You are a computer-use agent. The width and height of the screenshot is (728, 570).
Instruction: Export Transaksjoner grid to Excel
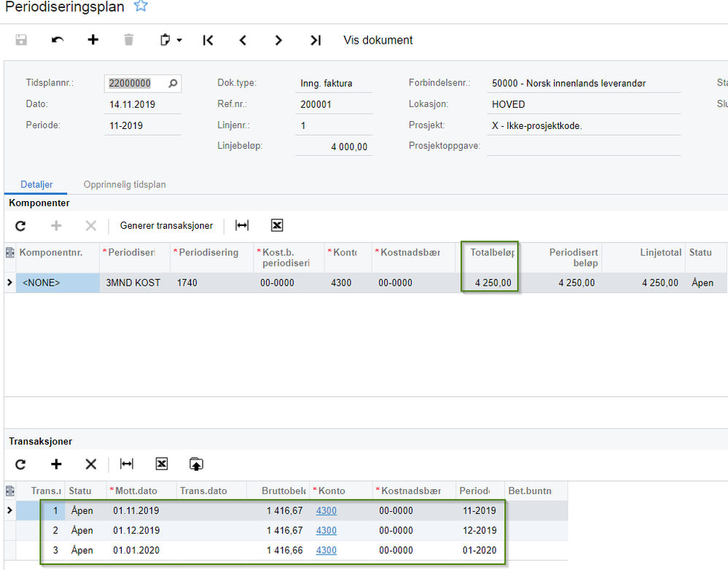(x=162, y=464)
